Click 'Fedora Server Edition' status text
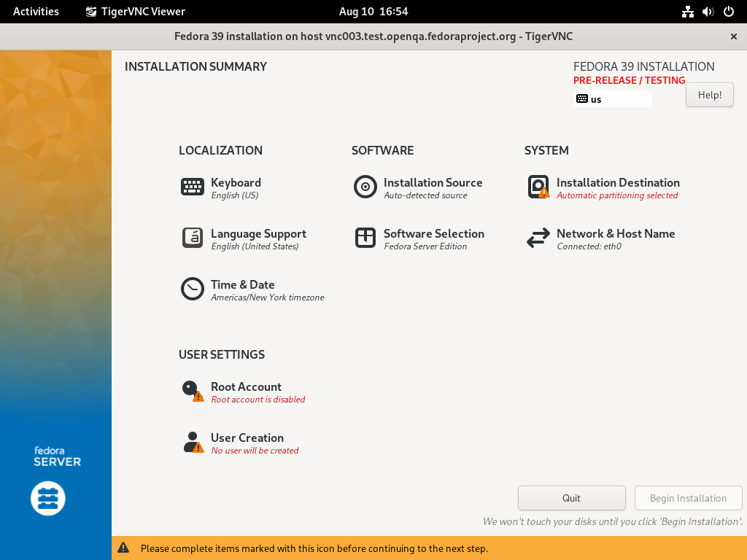Image resolution: width=747 pixels, height=560 pixels. (x=425, y=246)
